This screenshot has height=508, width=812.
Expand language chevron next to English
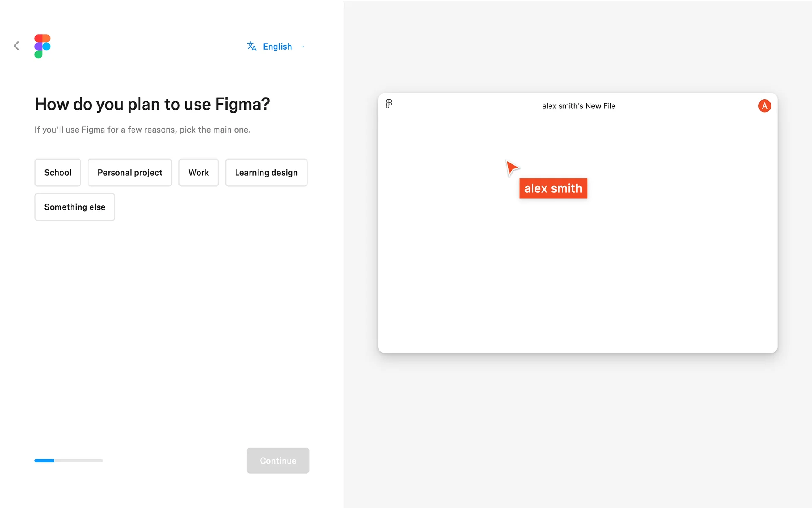303,47
